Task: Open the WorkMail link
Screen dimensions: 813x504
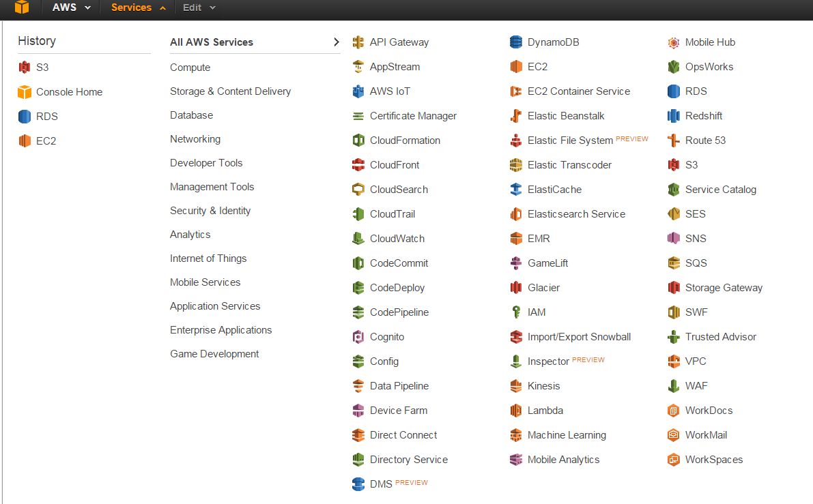Action: coord(706,435)
